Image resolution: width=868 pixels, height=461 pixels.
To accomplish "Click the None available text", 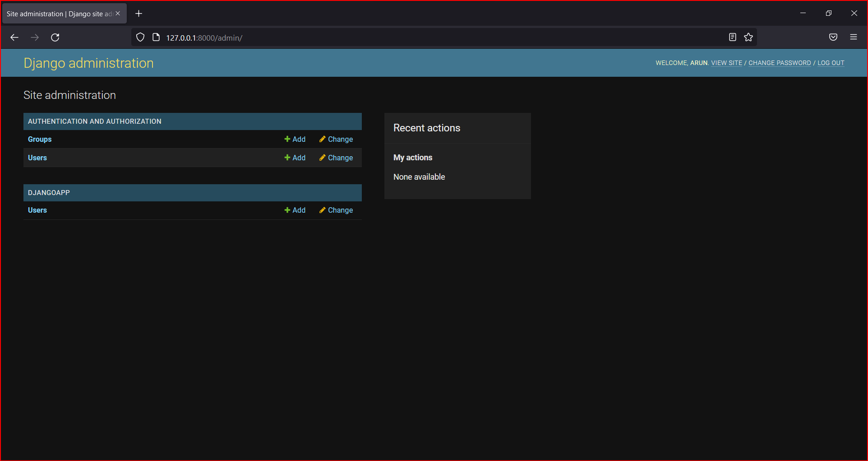I will point(419,177).
